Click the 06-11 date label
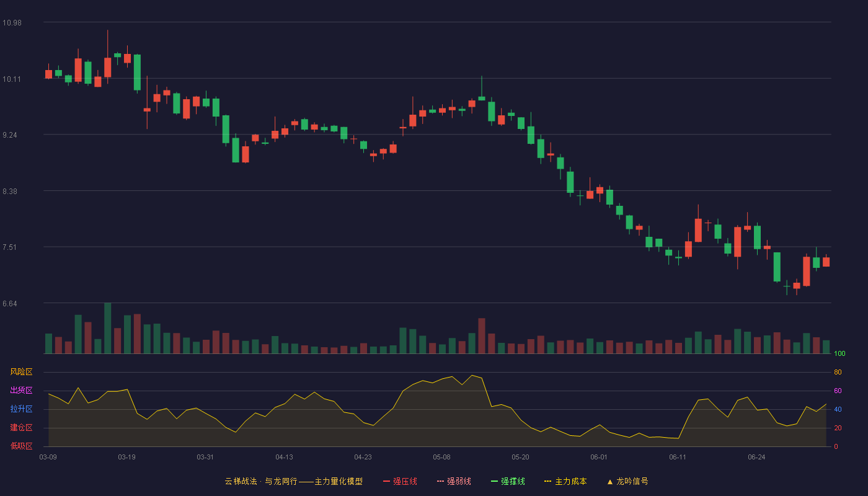Screen dimensions: 868x496 pos(678,457)
